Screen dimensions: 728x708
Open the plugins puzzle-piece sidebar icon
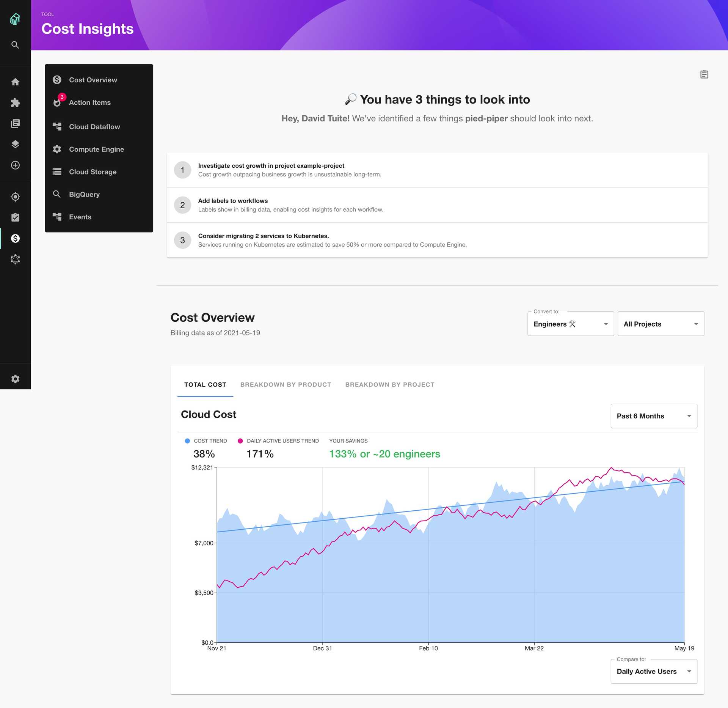pos(15,102)
